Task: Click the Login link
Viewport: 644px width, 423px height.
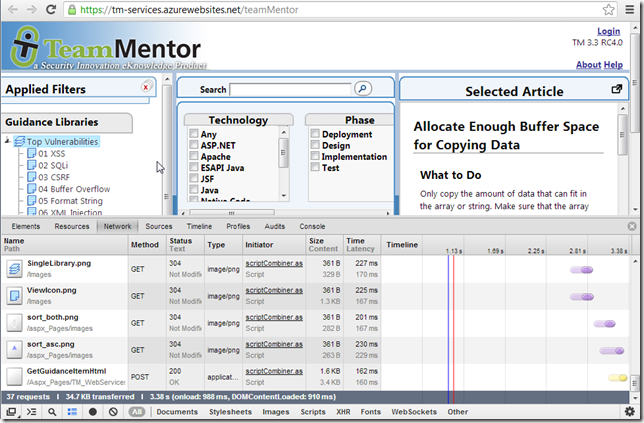Action: (x=608, y=32)
